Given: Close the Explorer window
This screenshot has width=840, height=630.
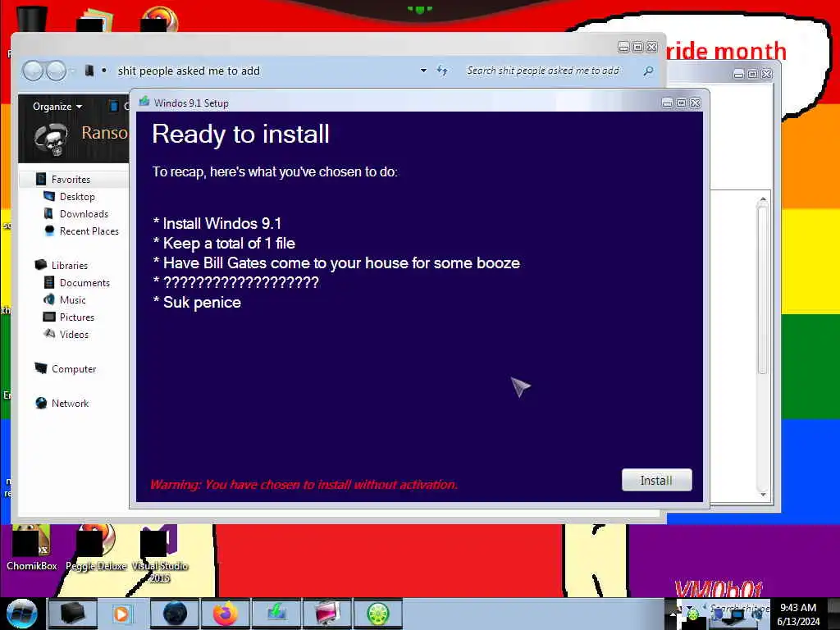Looking at the screenshot, I should click(x=651, y=47).
